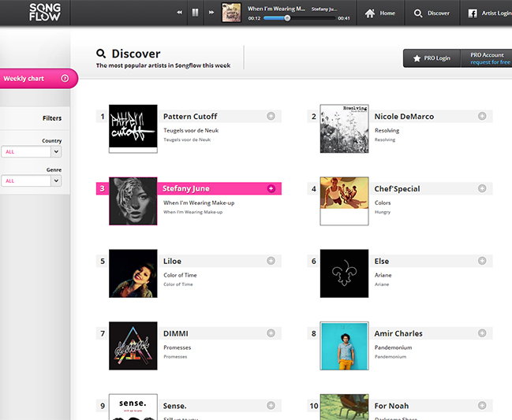Play Amir Charles song Pandemonium
The height and width of the screenshot is (420, 512).
[393, 348]
